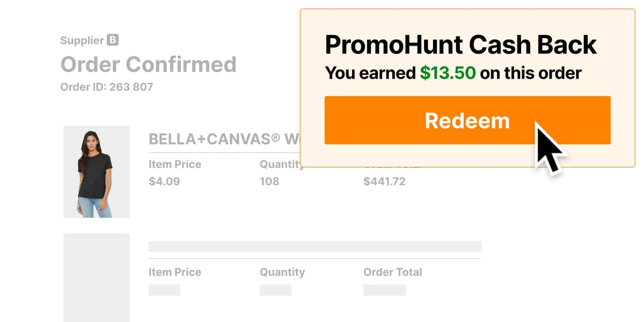Select the Supplier B badge icon
The width and height of the screenshot is (644, 322).
tap(113, 40)
